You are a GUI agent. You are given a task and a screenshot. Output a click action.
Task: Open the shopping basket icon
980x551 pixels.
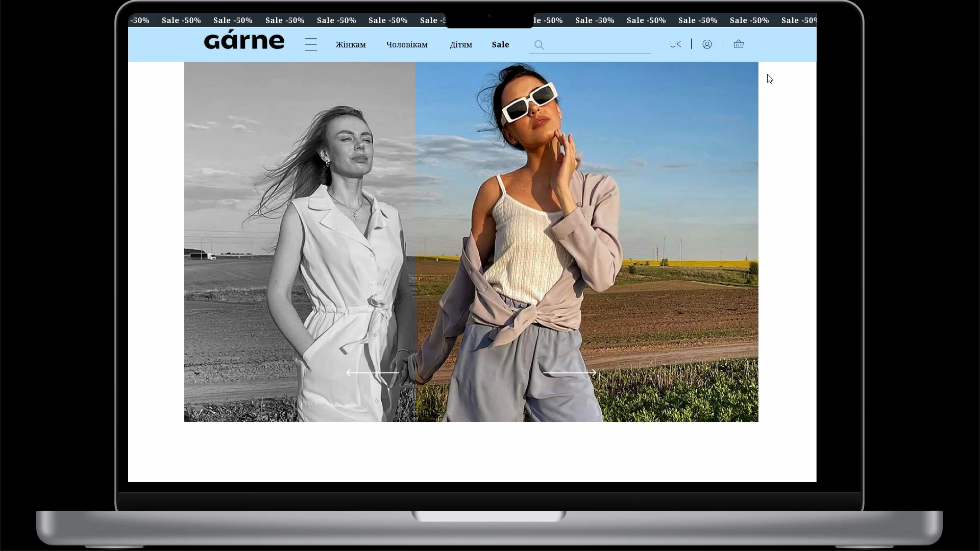(739, 44)
